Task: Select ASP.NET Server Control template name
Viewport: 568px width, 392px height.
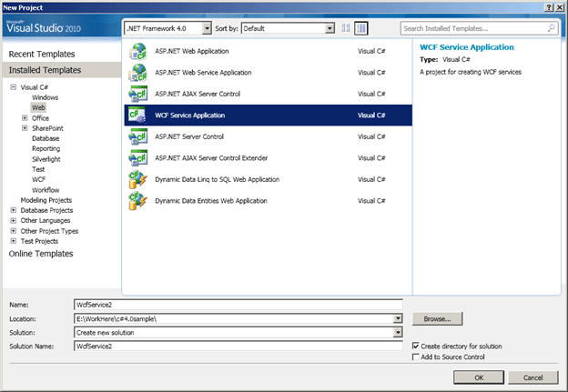Action: pos(189,136)
